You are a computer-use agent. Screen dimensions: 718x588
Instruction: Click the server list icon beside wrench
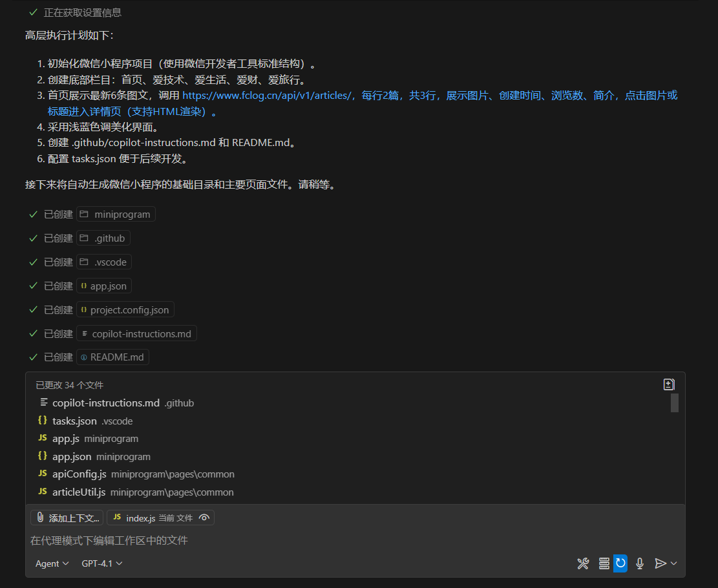(604, 563)
